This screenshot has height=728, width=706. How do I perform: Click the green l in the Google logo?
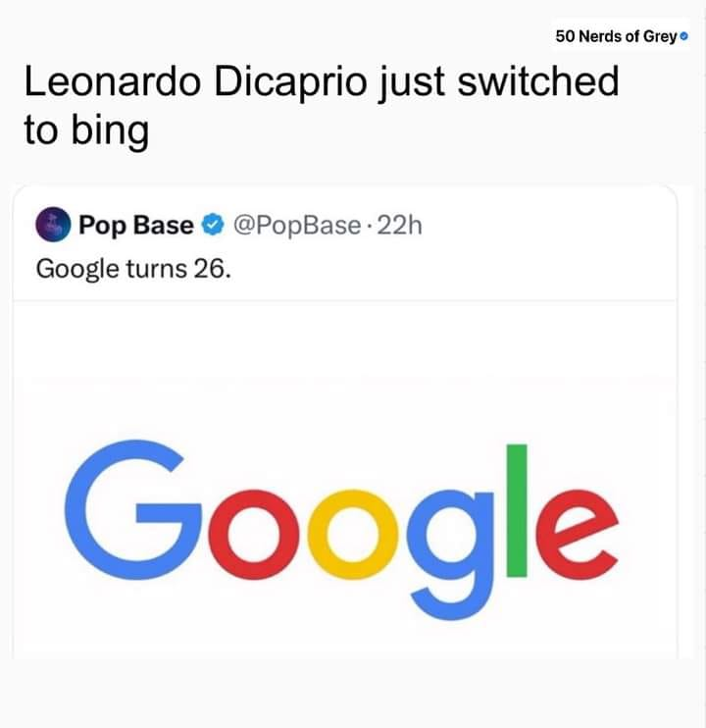pyautogui.click(x=517, y=511)
